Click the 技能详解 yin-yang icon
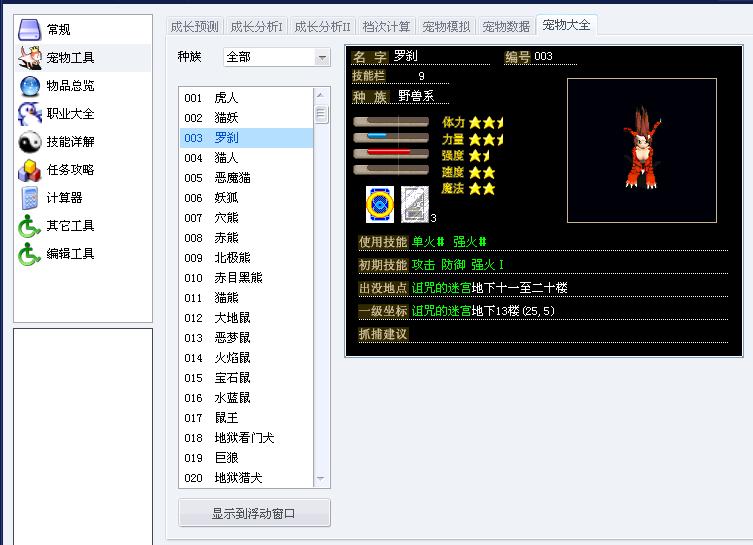The height and width of the screenshot is (545, 753). 30,142
